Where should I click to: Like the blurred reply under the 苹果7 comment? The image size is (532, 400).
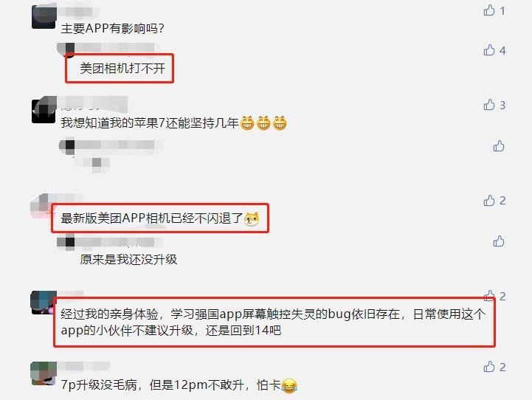[498, 146]
